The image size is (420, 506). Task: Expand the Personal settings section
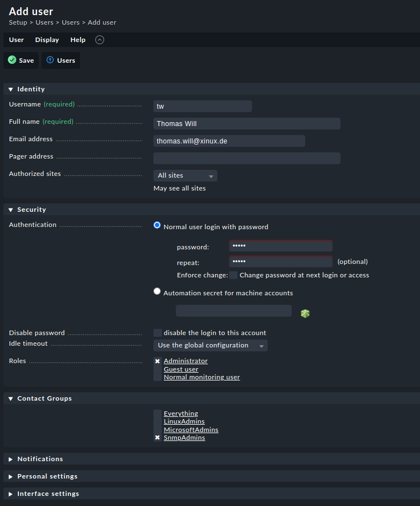click(11, 476)
